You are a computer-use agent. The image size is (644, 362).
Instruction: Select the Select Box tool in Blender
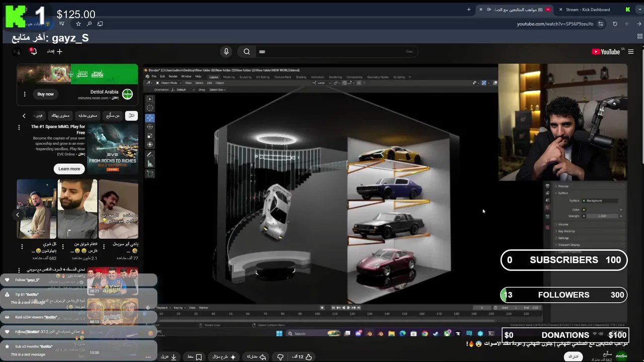click(x=150, y=99)
